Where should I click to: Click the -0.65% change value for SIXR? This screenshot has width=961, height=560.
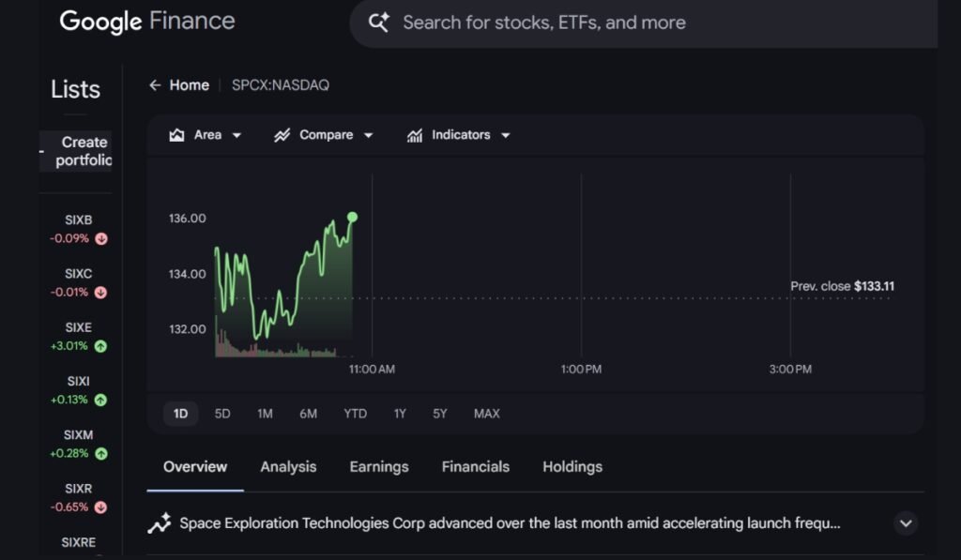pyautogui.click(x=69, y=507)
